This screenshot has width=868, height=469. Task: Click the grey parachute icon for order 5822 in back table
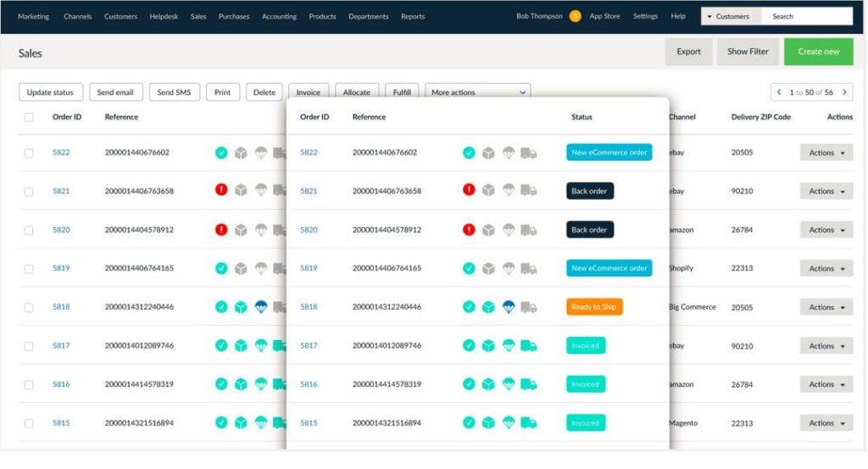(261, 153)
